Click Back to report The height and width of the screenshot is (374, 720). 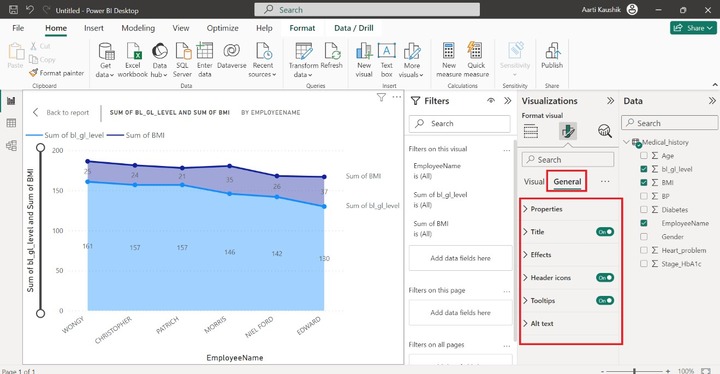pos(62,113)
